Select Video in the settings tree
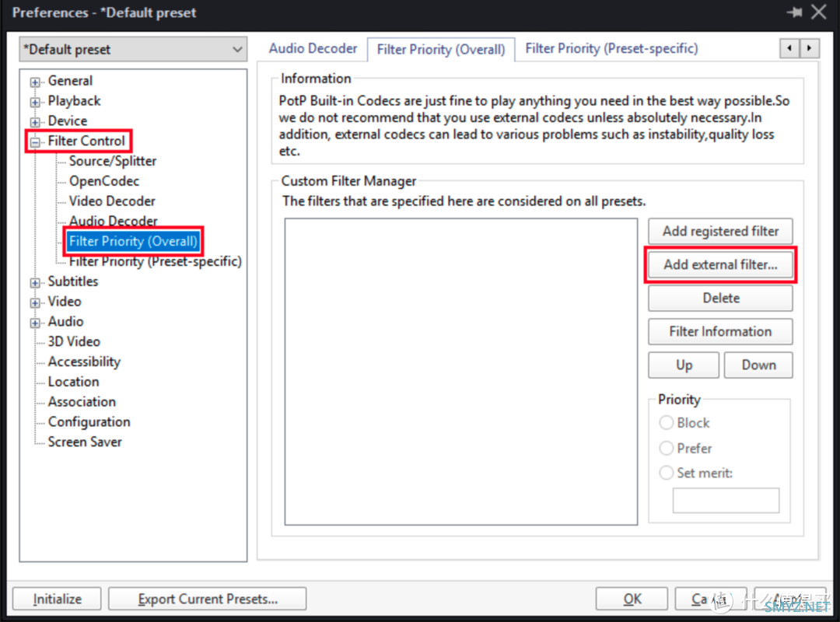 [65, 302]
